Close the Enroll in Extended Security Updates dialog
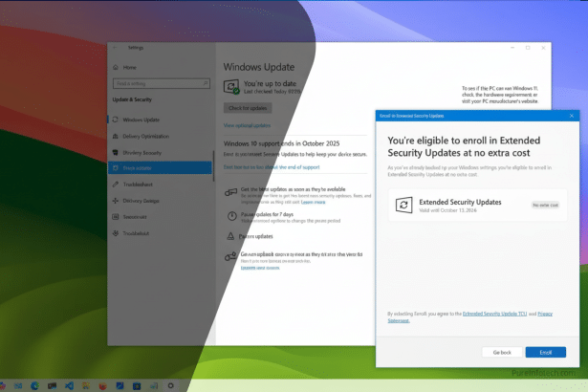Viewport: 588px width, 392px height. click(x=572, y=116)
